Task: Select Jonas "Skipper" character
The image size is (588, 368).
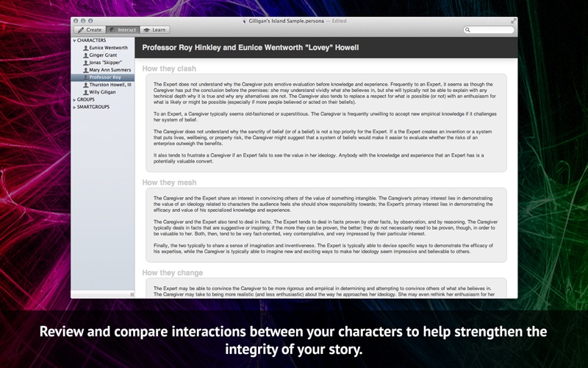Action: [103, 63]
